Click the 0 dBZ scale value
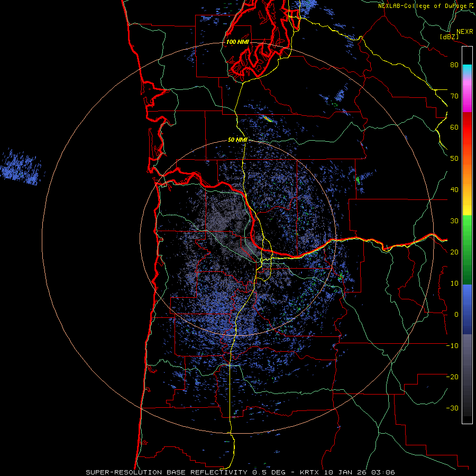476x476 pixels. [x=456, y=315]
